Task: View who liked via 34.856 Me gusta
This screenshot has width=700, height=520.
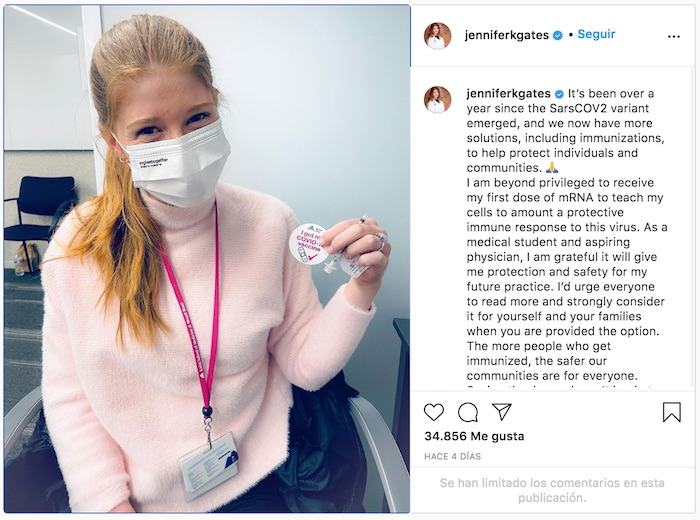Action: [474, 436]
